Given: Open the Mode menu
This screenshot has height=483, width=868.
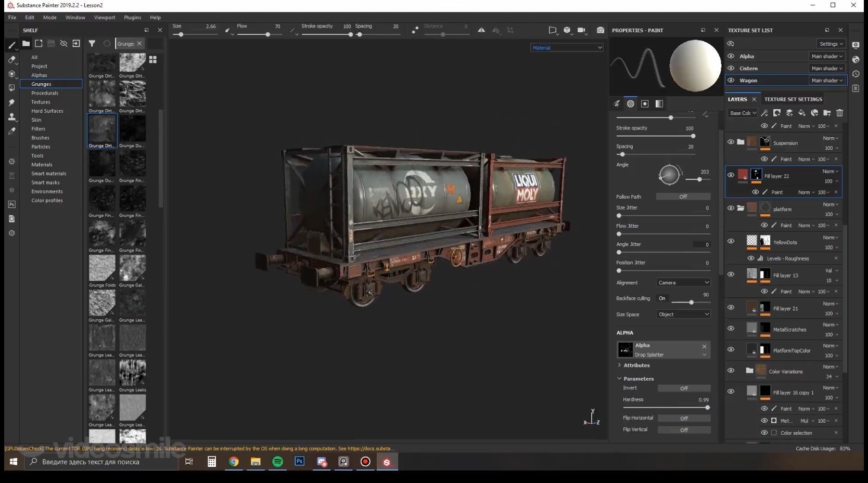Looking at the screenshot, I should point(50,18).
